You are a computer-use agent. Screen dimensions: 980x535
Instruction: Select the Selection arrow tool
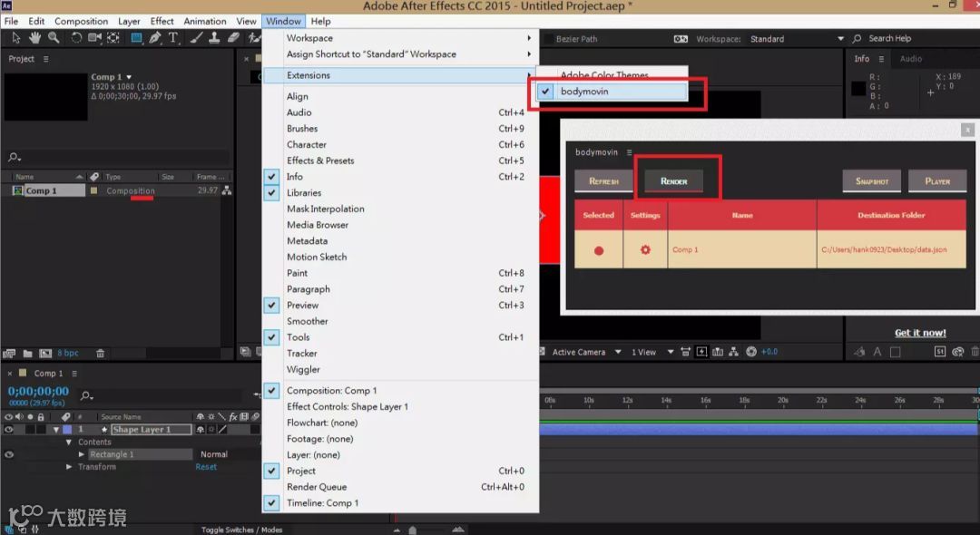coord(15,38)
